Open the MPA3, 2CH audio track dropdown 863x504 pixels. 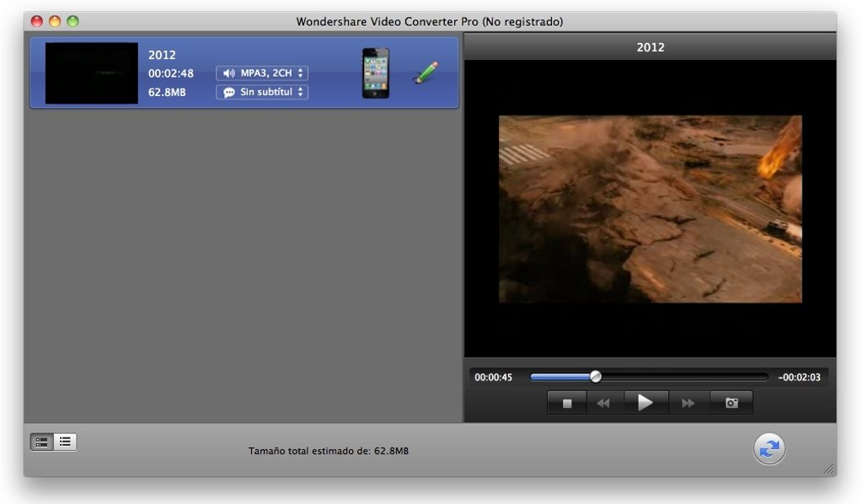[262, 73]
